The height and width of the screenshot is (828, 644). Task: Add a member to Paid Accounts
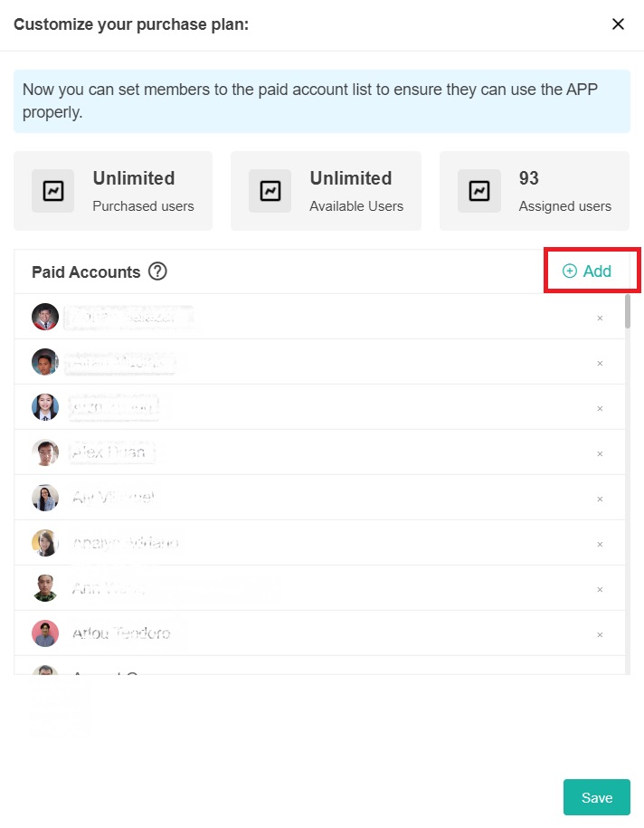click(x=587, y=271)
